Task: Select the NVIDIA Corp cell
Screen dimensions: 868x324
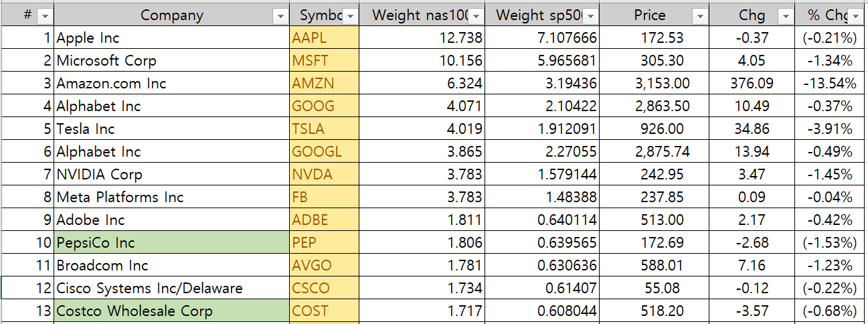Action: pyautogui.click(x=172, y=175)
